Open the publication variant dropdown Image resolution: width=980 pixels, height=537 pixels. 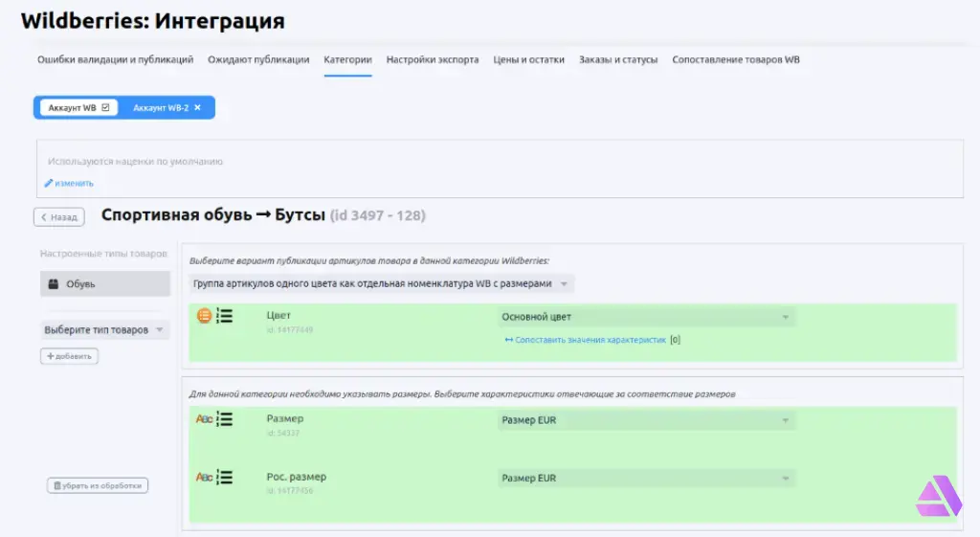pyautogui.click(x=381, y=284)
